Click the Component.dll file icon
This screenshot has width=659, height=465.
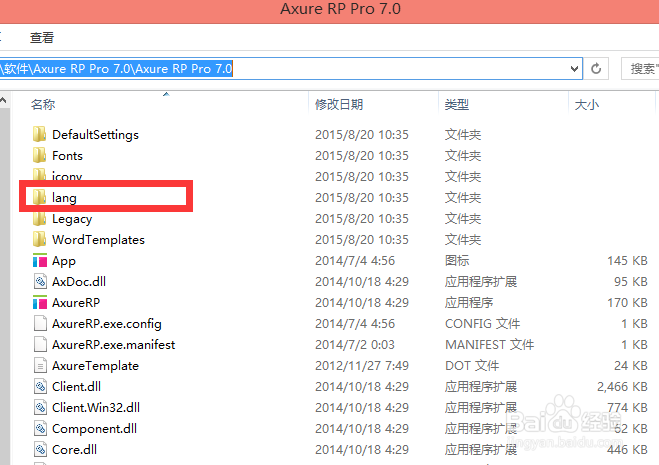point(40,428)
